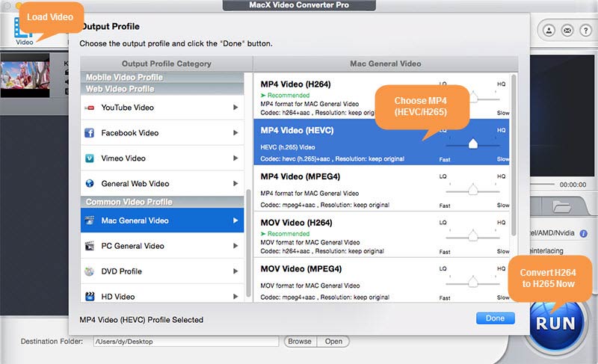Image resolution: width=598 pixels, height=364 pixels.
Task: Open the email icon at top right
Action: [567, 31]
